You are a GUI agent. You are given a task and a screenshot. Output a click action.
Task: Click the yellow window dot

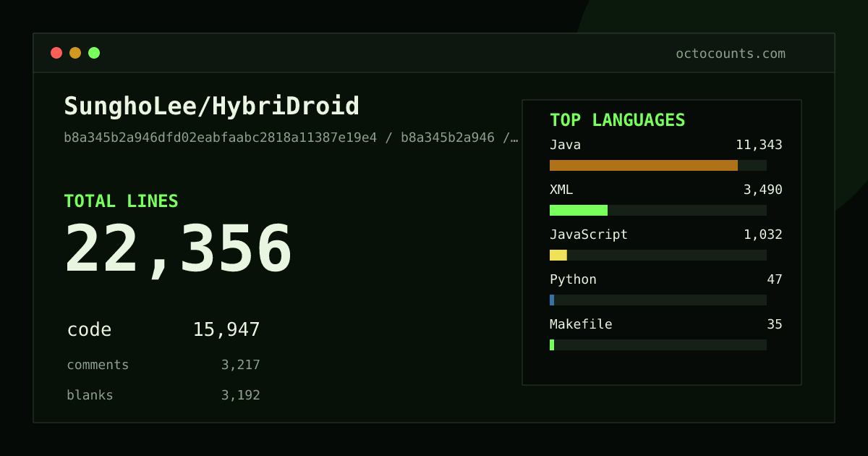tap(75, 53)
